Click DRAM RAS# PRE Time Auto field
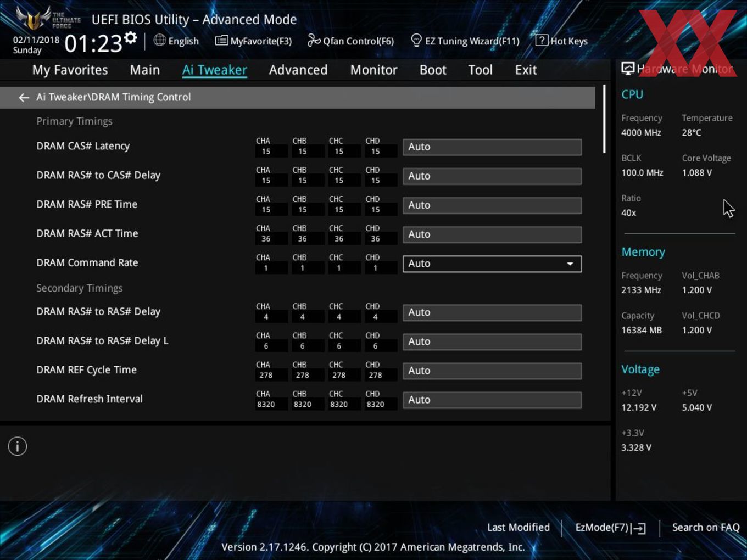747x560 pixels. coord(492,205)
